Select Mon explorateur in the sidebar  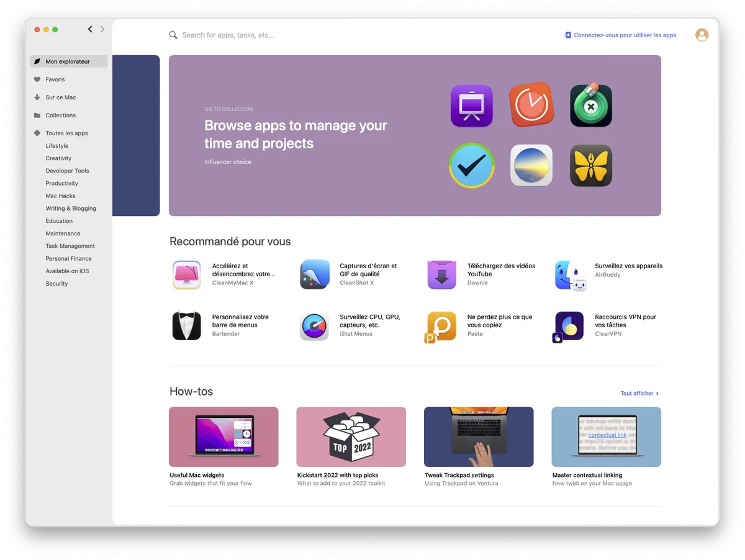tap(68, 61)
